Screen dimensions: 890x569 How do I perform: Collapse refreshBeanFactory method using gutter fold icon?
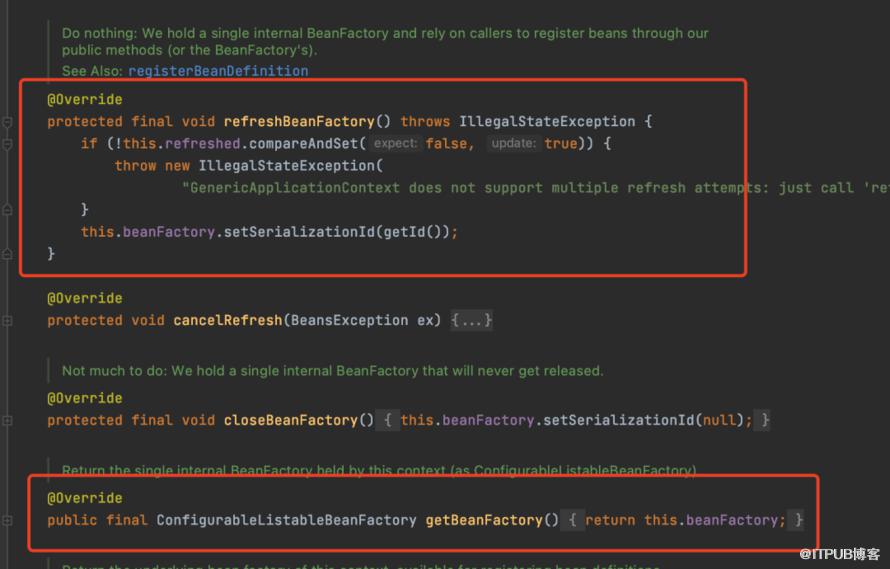pos(7,122)
